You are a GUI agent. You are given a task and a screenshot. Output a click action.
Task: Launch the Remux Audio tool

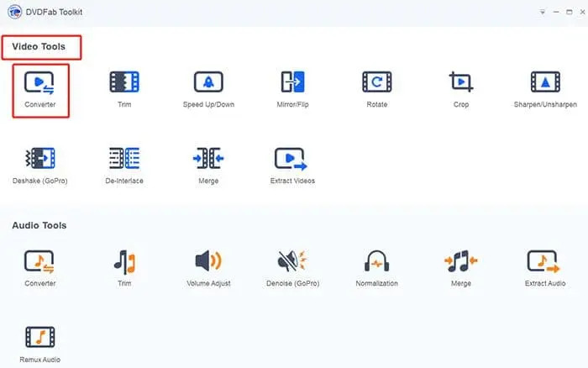[39, 339]
